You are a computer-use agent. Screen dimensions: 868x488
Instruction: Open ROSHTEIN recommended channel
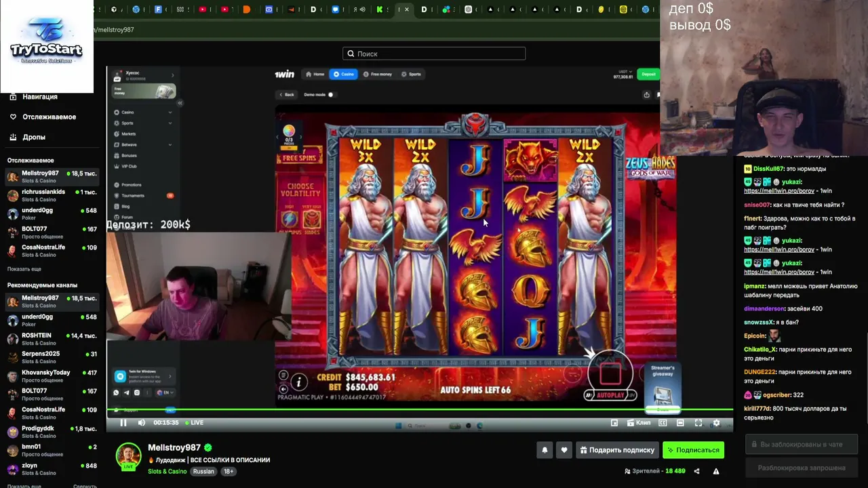[x=52, y=339]
